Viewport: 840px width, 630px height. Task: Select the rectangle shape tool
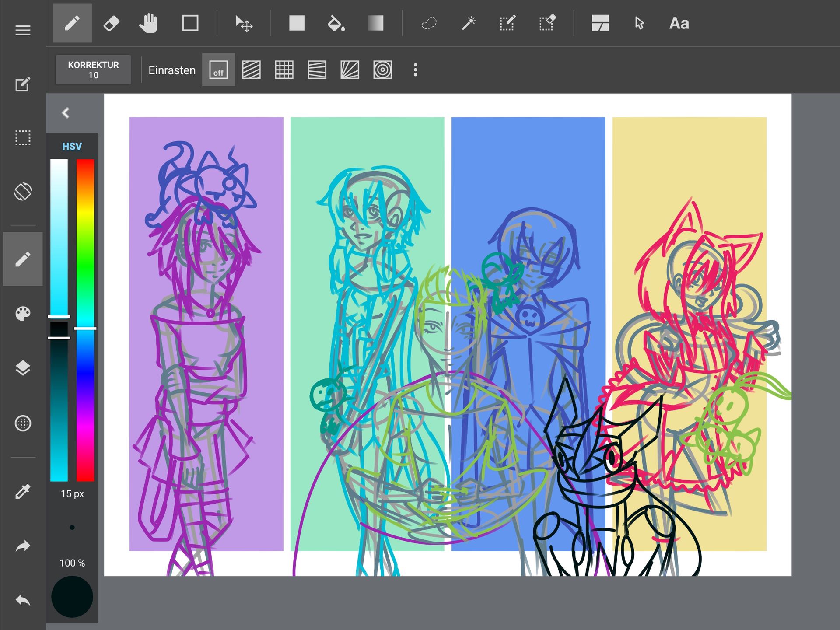190,23
